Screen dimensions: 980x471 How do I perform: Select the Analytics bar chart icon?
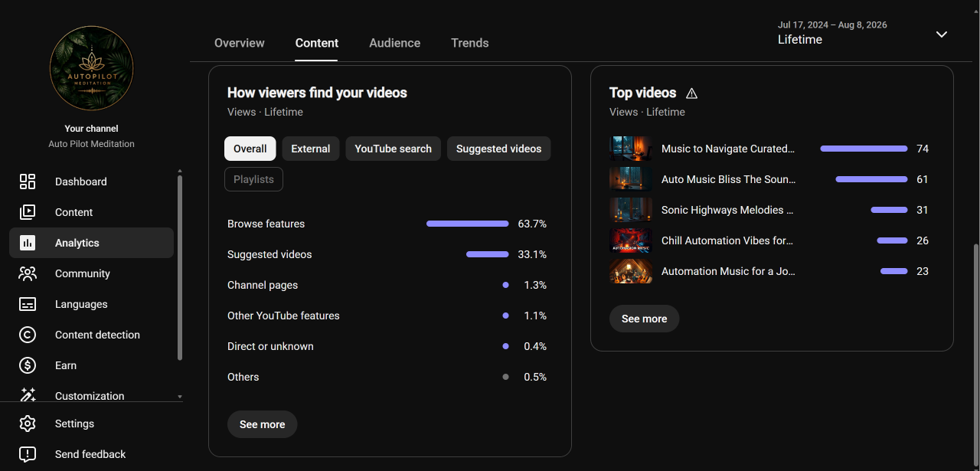click(28, 243)
